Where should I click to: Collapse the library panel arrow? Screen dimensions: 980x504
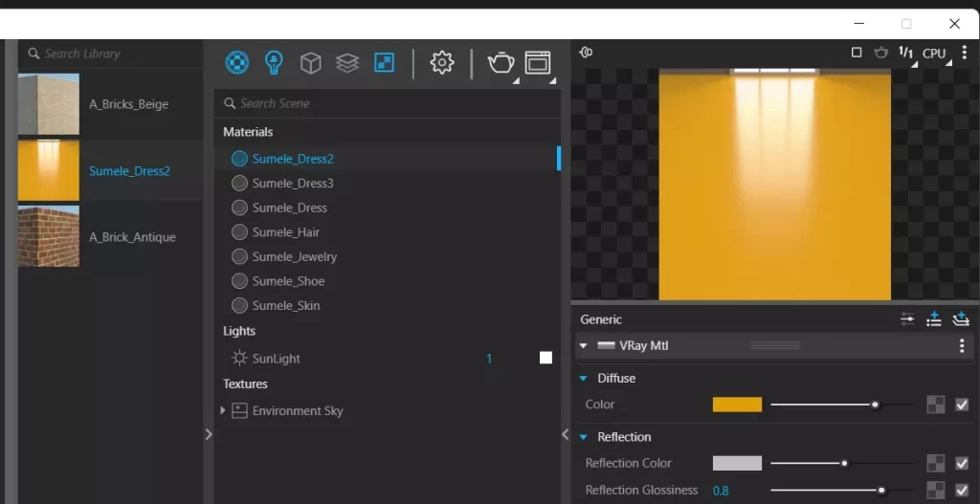pos(209,434)
